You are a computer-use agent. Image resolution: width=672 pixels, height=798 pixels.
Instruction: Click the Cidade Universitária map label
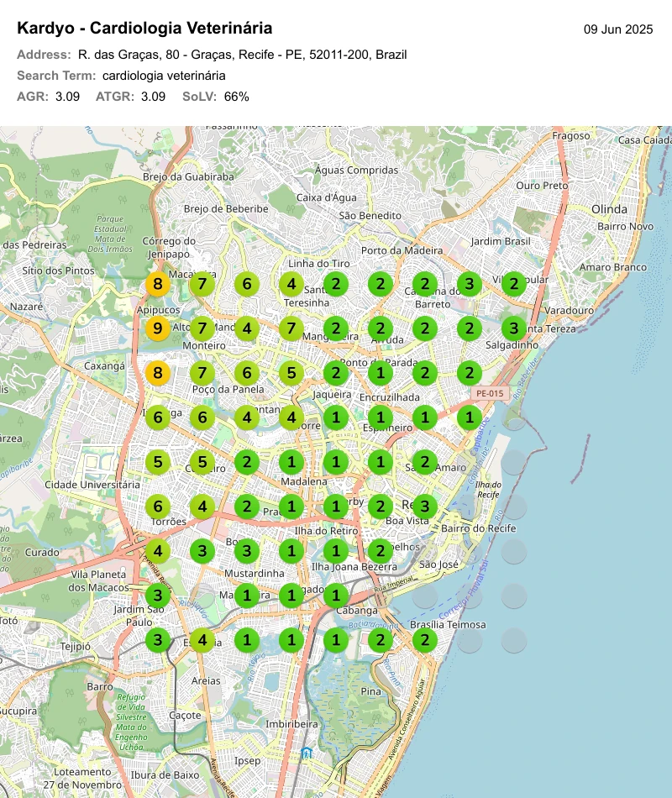pyautogui.click(x=92, y=485)
